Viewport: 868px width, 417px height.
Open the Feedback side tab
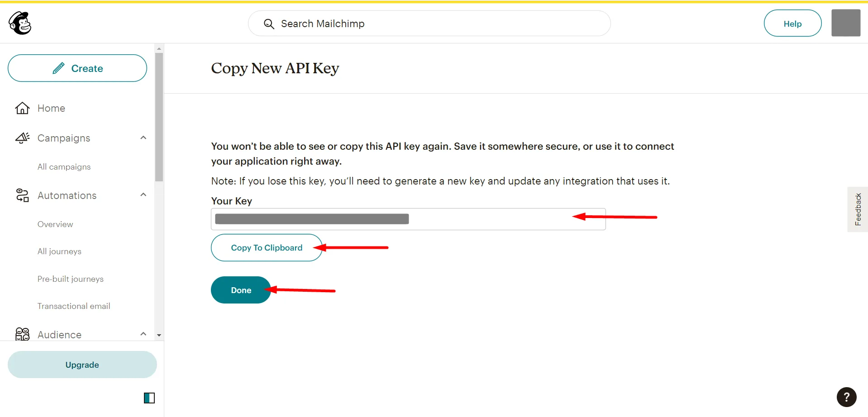click(x=858, y=209)
